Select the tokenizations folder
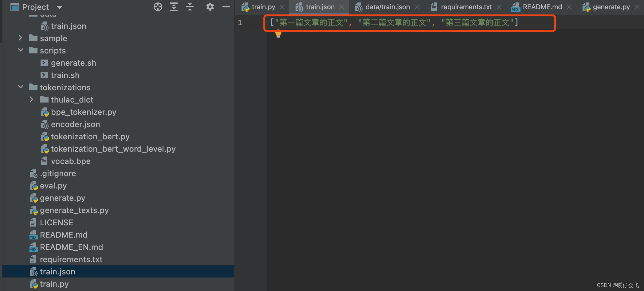 pyautogui.click(x=65, y=87)
